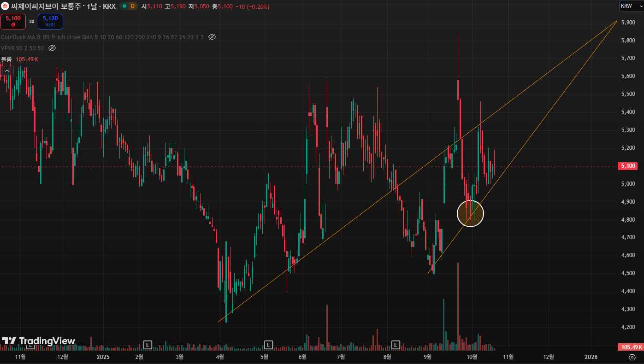Click the 5,500 price scale label
Viewport: 644px width, 364px height.
point(628,94)
